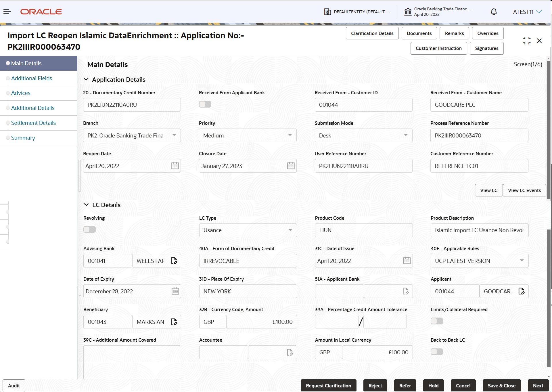552x392 pixels.
Task: Open the Priority dropdown
Action: coord(290,135)
